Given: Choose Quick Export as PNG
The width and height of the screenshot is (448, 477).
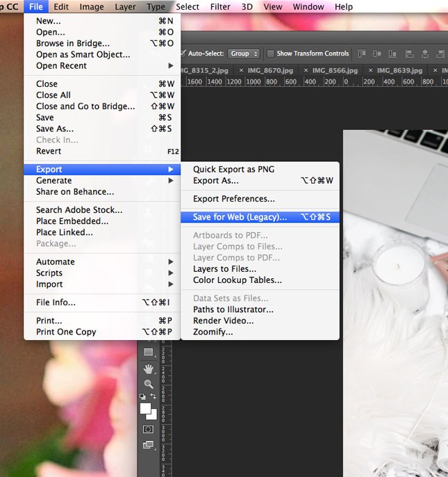Looking at the screenshot, I should tap(260, 169).
